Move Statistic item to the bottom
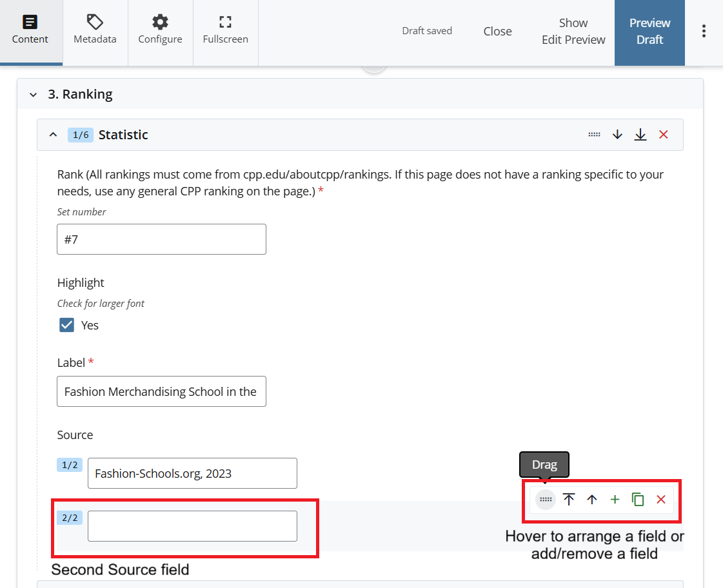The height and width of the screenshot is (588, 723). (x=640, y=135)
